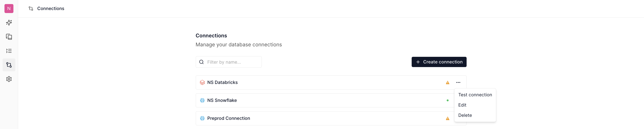Open the list view sidebar icon
Viewport: 644px width, 129px height.
pos(9,51)
